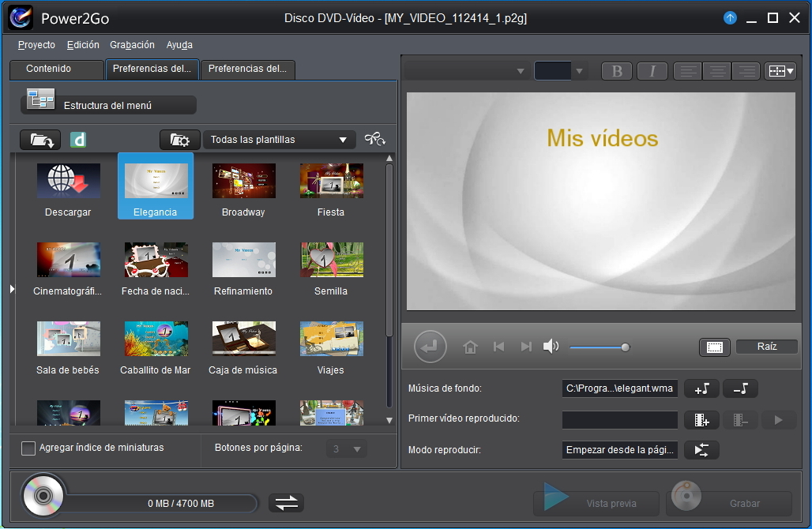Click the Raíz button

(x=766, y=347)
